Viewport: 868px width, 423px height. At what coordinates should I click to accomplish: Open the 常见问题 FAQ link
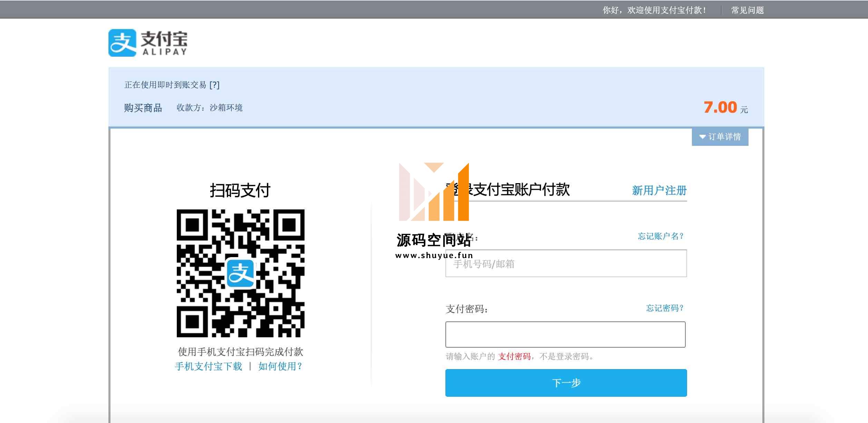[x=748, y=10]
